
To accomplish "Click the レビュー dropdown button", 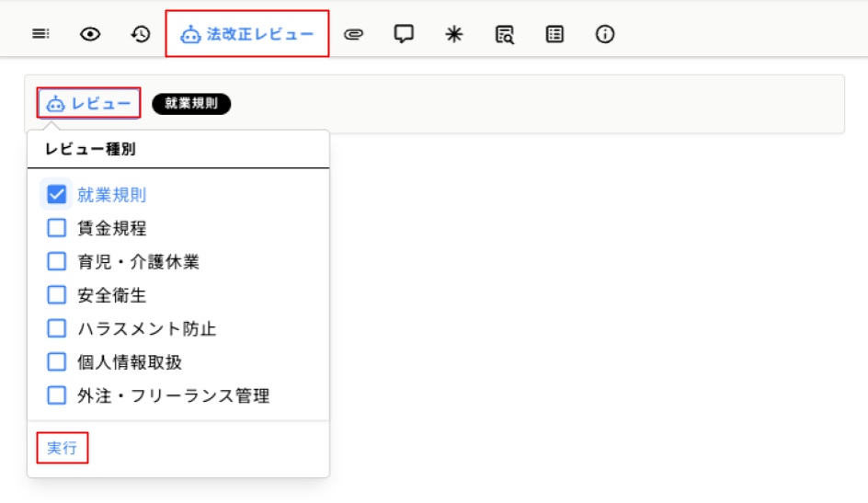I will point(88,103).
